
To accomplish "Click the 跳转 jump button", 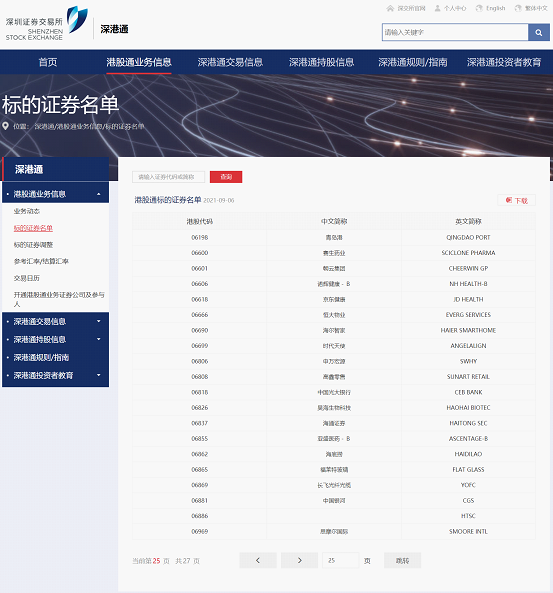I will click(402, 560).
